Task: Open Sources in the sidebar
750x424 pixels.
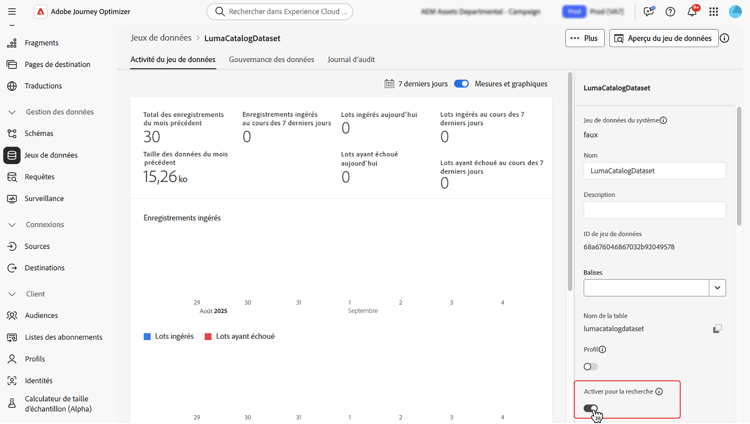Action: pyautogui.click(x=37, y=246)
